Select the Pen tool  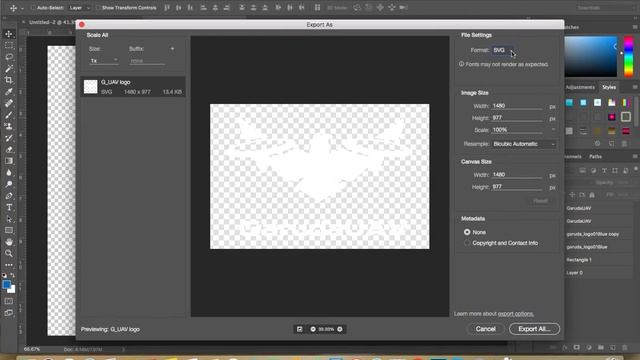coord(9,196)
